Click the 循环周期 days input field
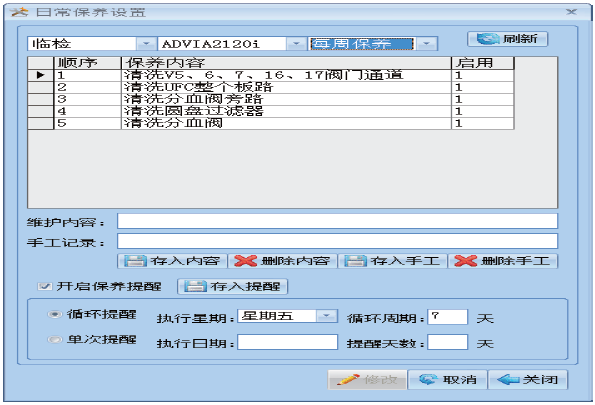595x405 pixels. coord(447,317)
